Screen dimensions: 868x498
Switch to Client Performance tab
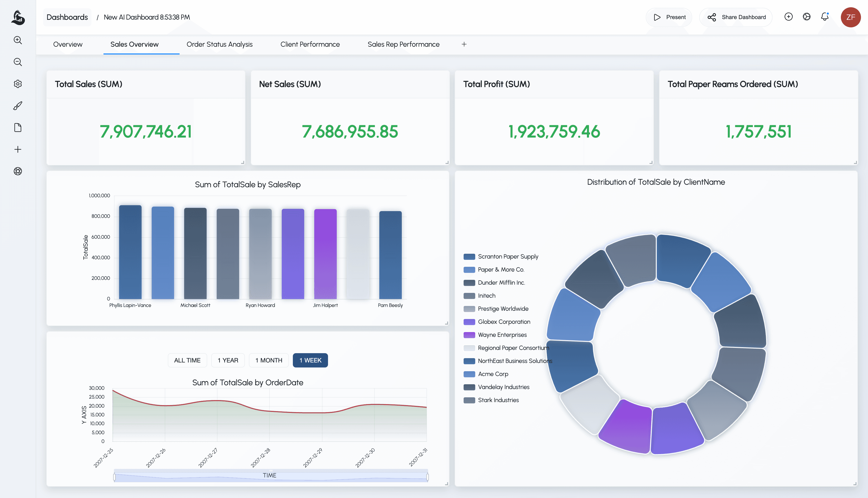(310, 44)
